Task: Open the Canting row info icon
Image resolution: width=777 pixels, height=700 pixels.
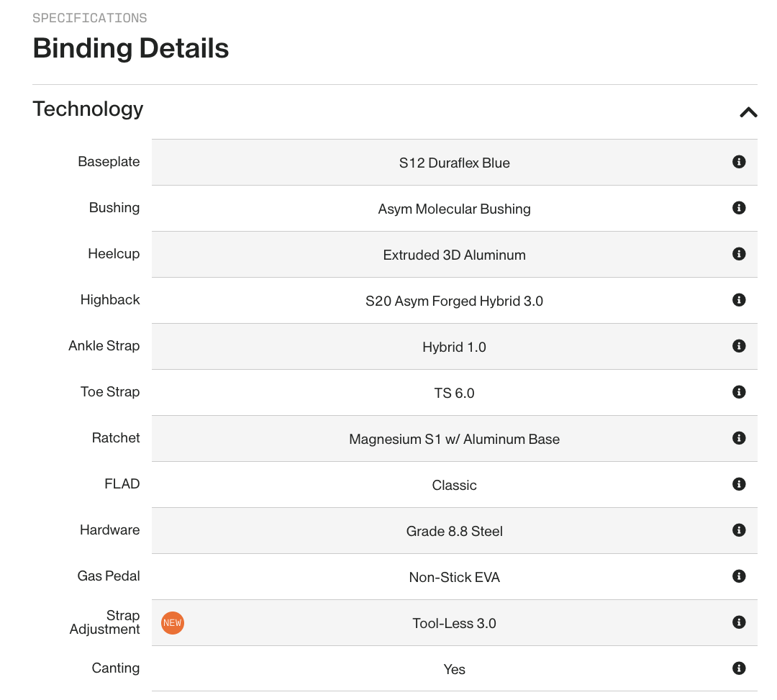Action: point(738,668)
